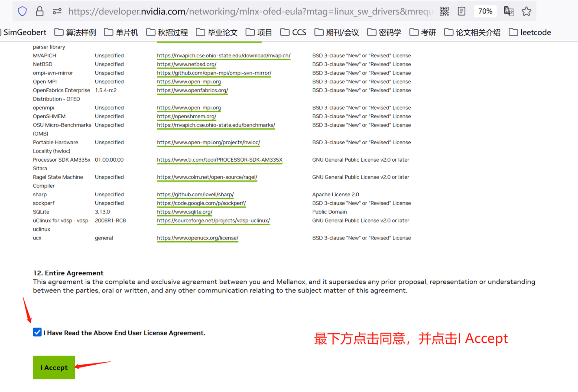
Task: Select the 'sockperf' component name
Action: [x=44, y=203]
